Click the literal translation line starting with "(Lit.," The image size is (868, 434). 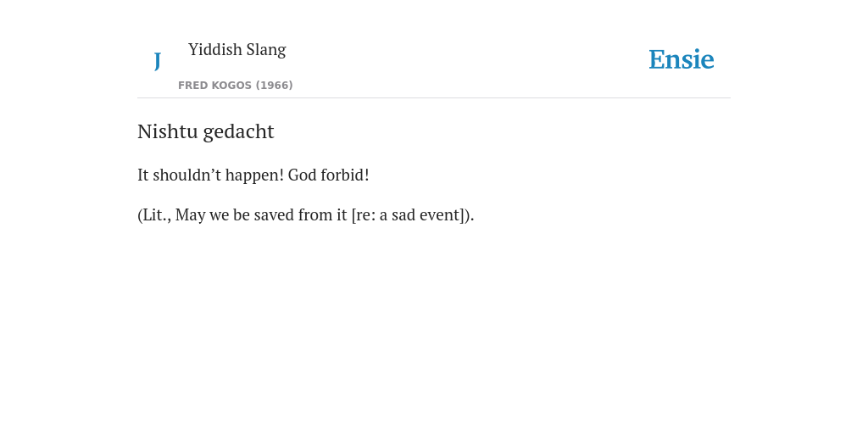coord(305,214)
